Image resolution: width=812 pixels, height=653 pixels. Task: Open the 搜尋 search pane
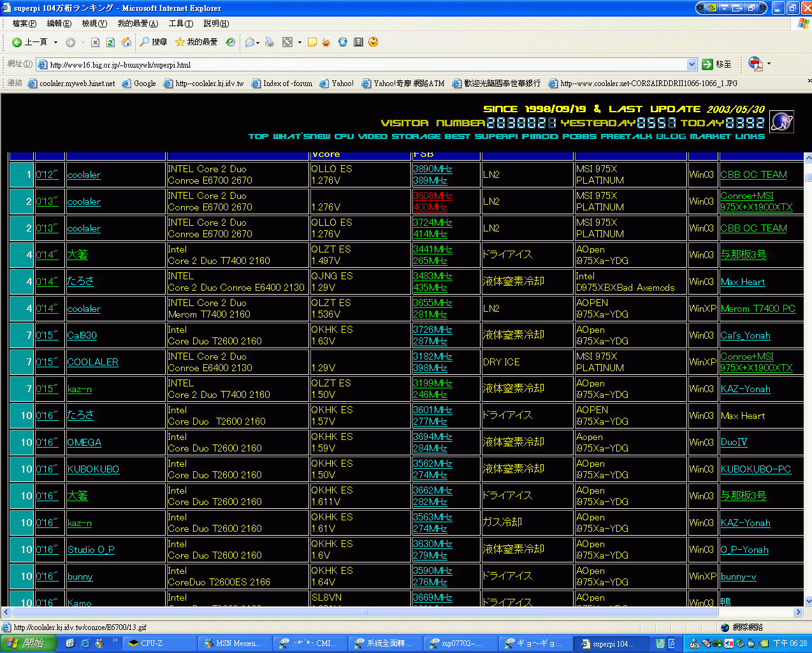154,42
